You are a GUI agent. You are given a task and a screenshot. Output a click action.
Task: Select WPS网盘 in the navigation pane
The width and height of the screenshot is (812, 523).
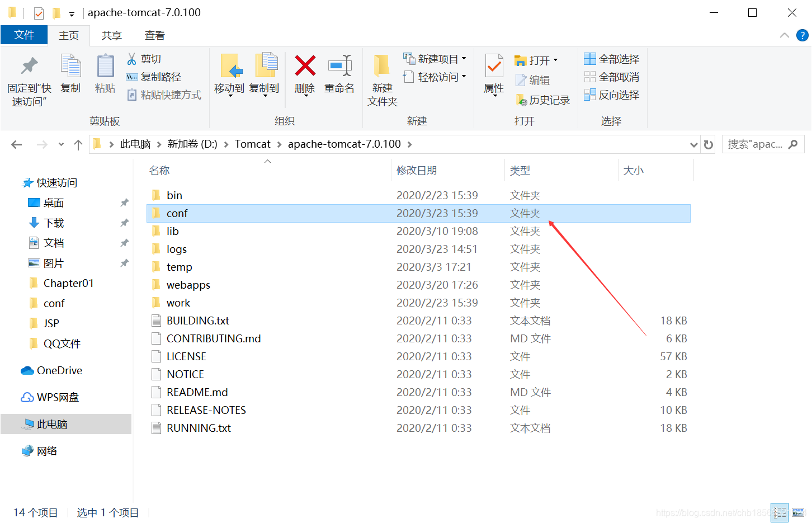click(x=50, y=397)
